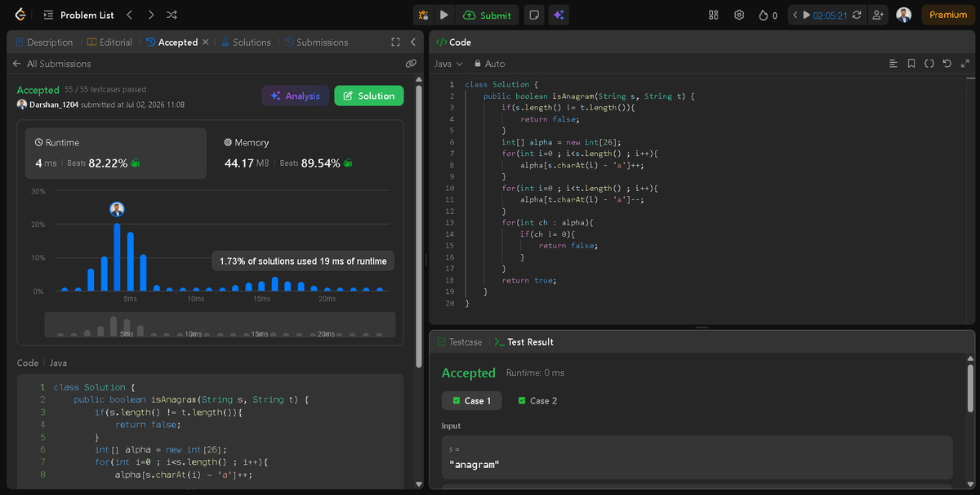Screen dimensions: 980x495
Task: Select the Runtime stats card
Action: click(116, 153)
